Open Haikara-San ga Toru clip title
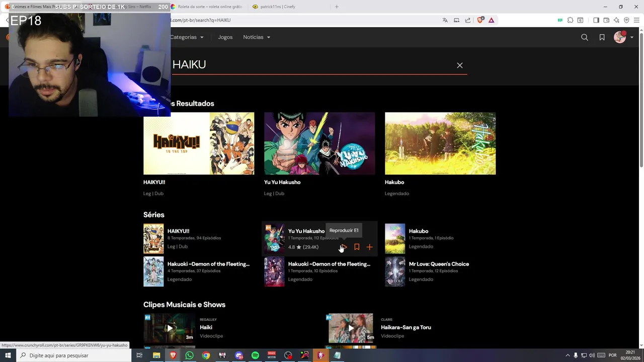Image resolution: width=644 pixels, height=362 pixels. click(x=406, y=327)
